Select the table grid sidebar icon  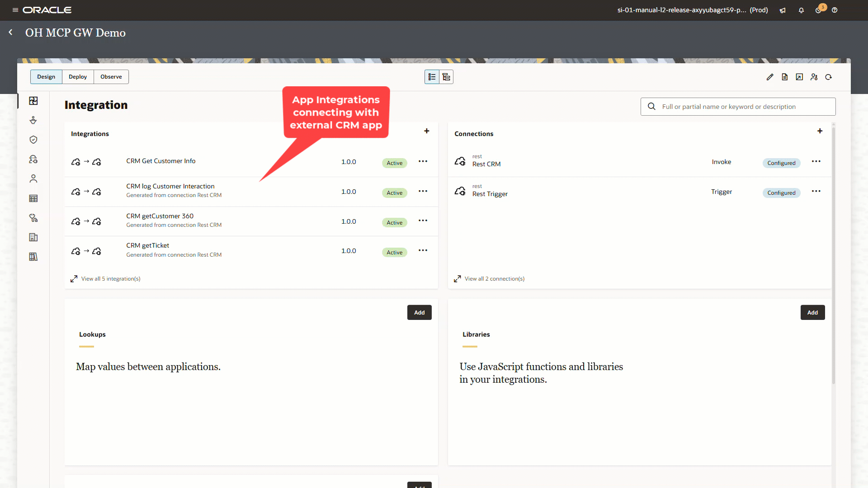[x=33, y=198]
